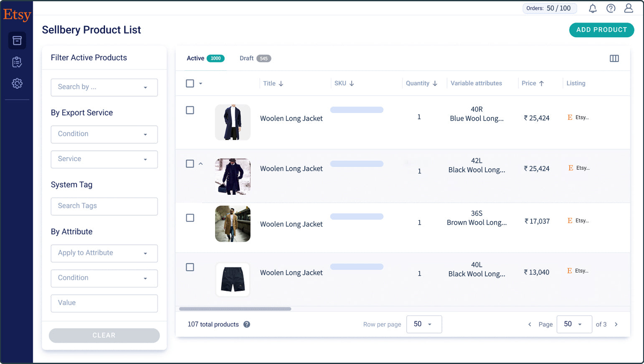
Task: Click the ADD PRODUCT button
Action: click(601, 30)
